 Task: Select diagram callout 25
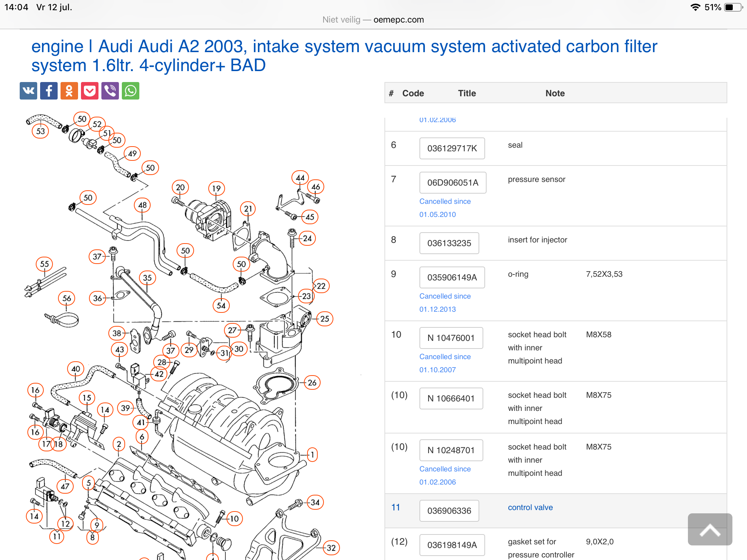[x=325, y=319]
